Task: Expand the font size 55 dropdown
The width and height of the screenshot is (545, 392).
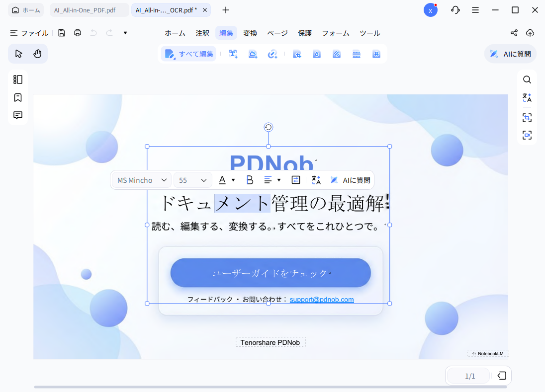Action: [x=193, y=180]
